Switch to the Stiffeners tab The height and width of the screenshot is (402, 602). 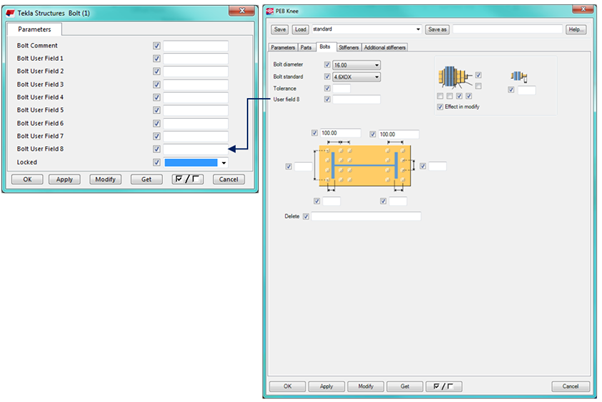[346, 47]
